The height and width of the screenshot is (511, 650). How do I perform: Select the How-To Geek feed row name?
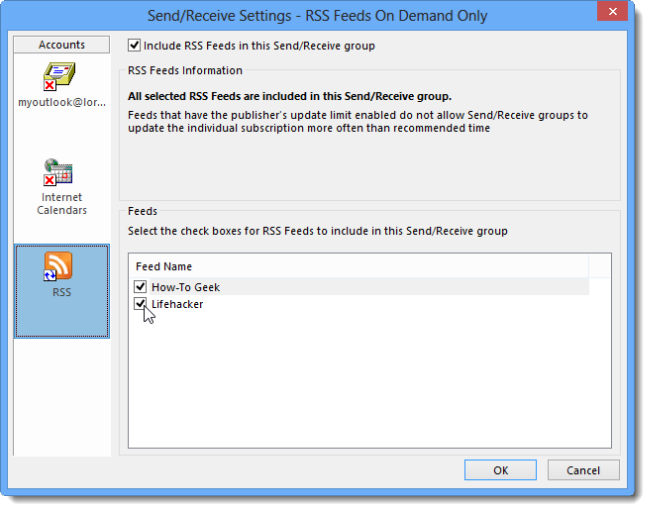[186, 287]
